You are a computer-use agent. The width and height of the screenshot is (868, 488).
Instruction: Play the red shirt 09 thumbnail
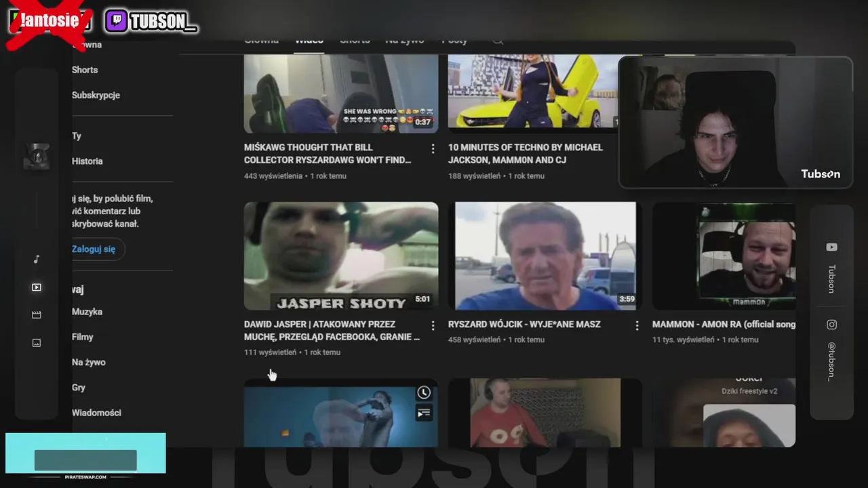545,413
